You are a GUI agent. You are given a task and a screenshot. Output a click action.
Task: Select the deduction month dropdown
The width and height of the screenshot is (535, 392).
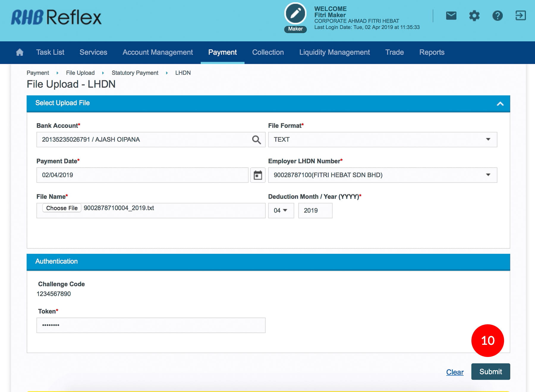pyautogui.click(x=281, y=211)
